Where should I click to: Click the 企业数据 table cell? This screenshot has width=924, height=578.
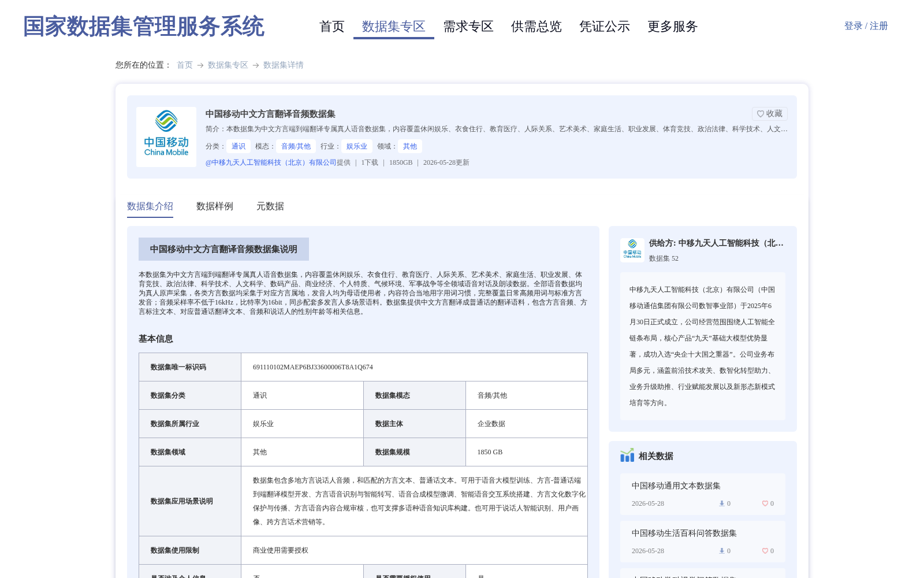point(526,424)
